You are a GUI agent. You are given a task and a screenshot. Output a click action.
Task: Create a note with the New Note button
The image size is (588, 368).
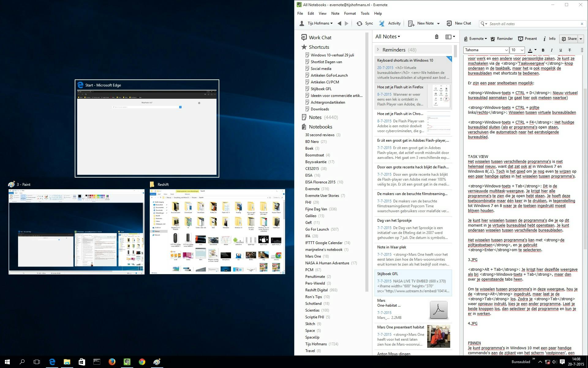[426, 23]
